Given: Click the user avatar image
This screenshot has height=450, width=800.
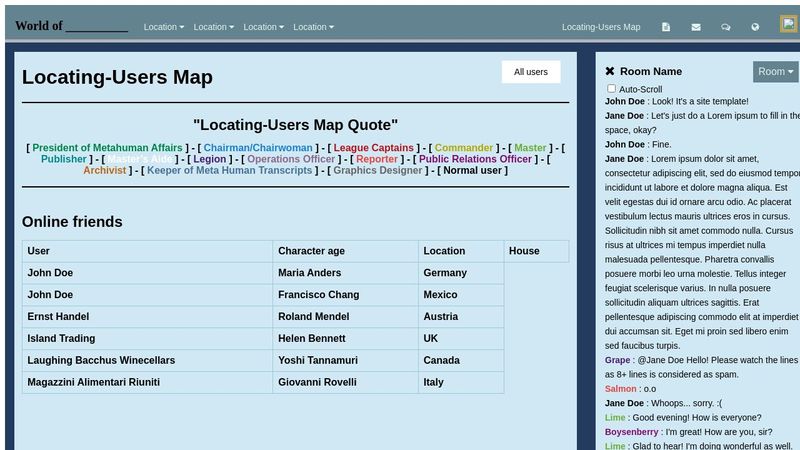Looking at the screenshot, I should tap(788, 25).
